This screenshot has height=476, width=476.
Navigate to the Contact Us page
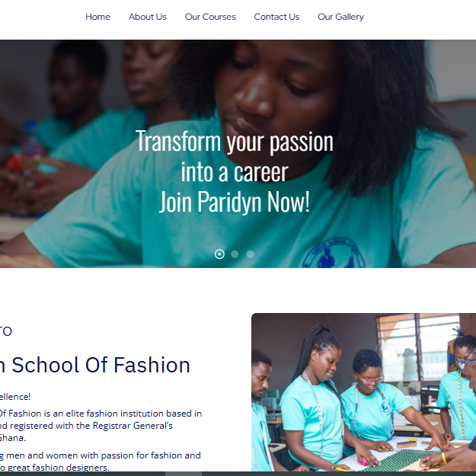(x=276, y=17)
